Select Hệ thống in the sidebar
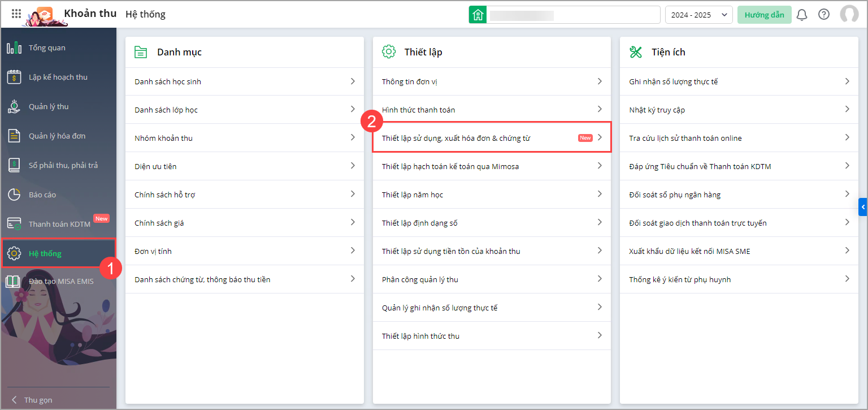Screen dimensions: 868x410 tap(45, 253)
